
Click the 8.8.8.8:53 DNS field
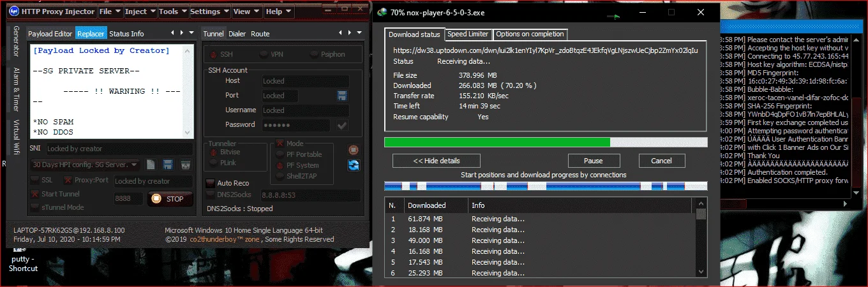[x=311, y=195]
